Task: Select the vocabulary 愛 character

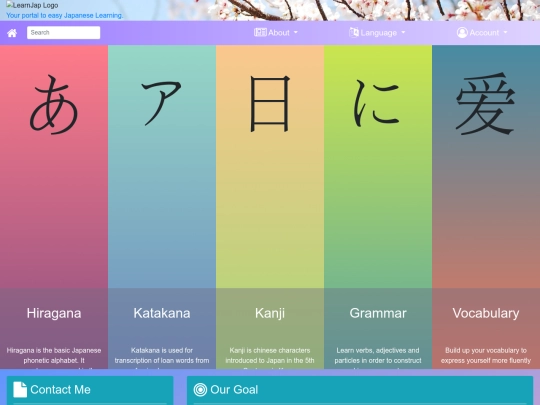Action: point(486,104)
